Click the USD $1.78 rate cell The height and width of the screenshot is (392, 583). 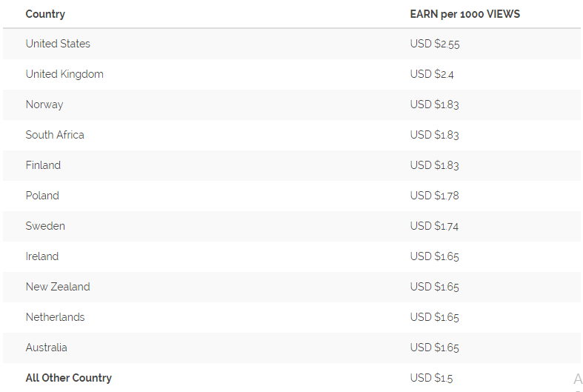[x=434, y=196]
